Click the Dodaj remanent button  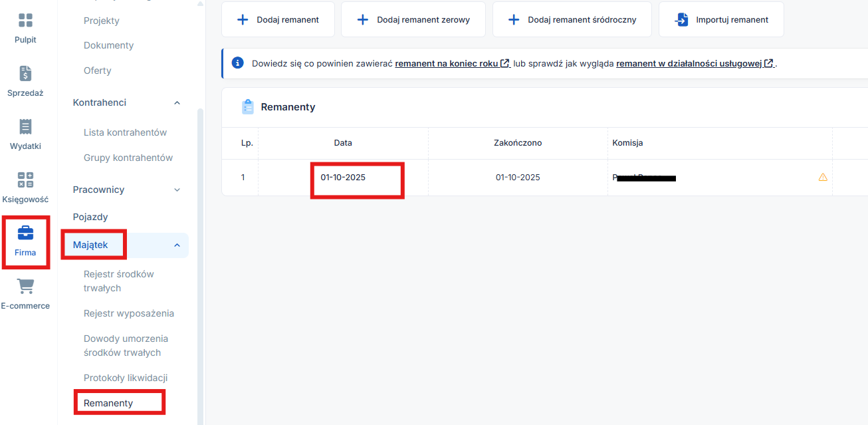pyautogui.click(x=278, y=20)
